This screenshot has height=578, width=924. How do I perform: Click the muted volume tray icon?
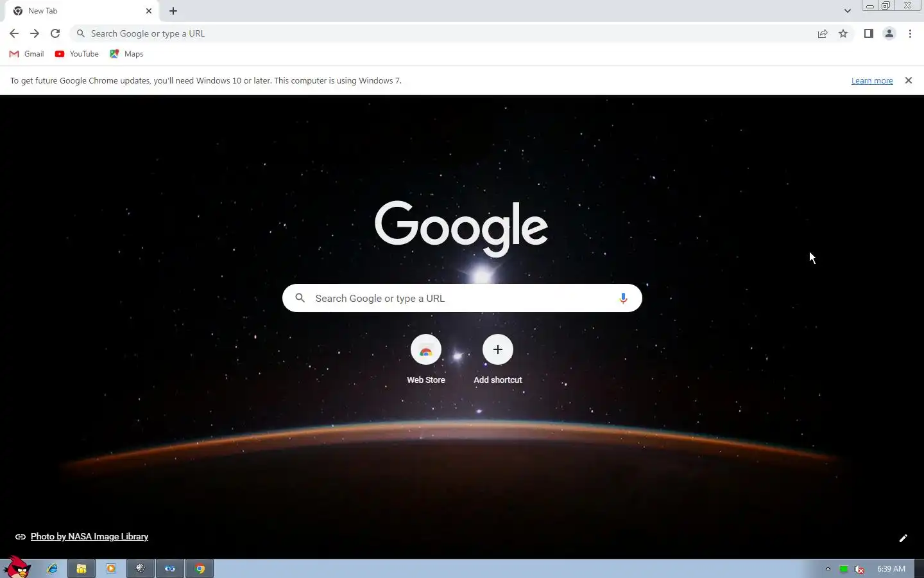coord(859,569)
